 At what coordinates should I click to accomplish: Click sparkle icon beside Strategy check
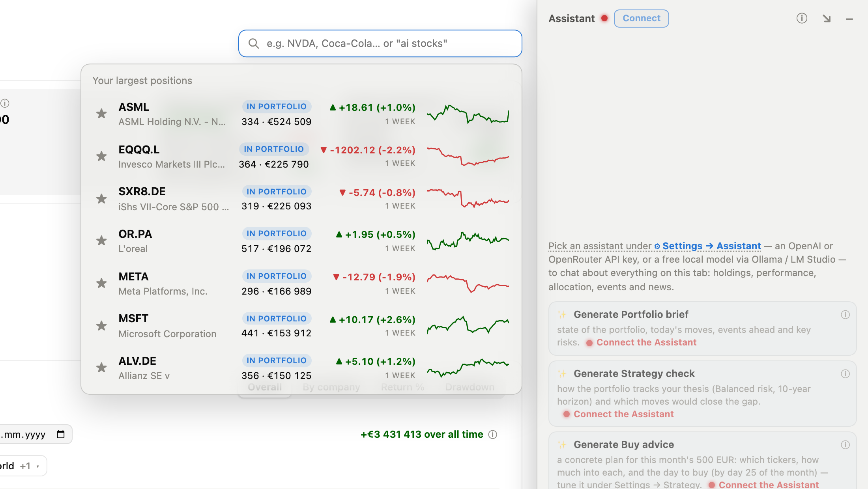coord(562,373)
